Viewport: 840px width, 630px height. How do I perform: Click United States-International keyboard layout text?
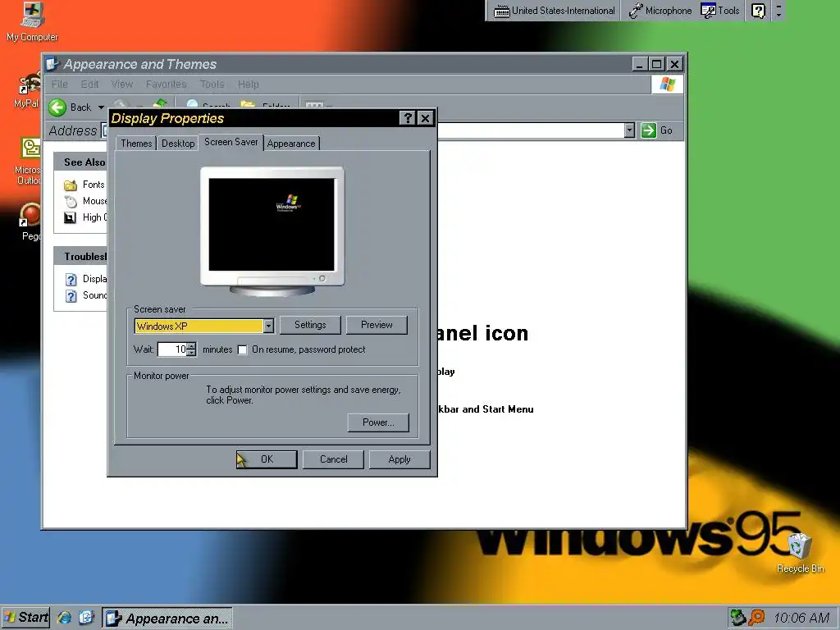click(x=563, y=11)
